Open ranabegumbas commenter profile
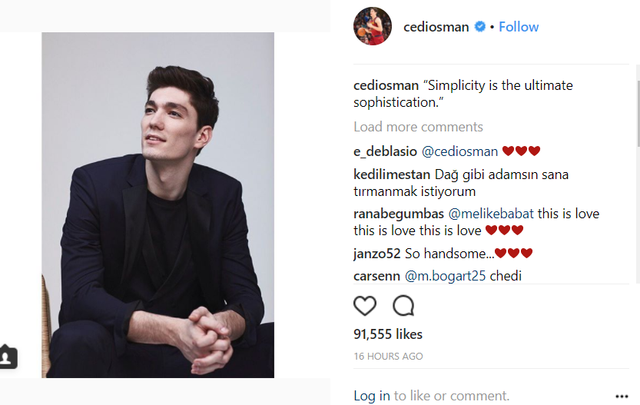 click(x=398, y=214)
